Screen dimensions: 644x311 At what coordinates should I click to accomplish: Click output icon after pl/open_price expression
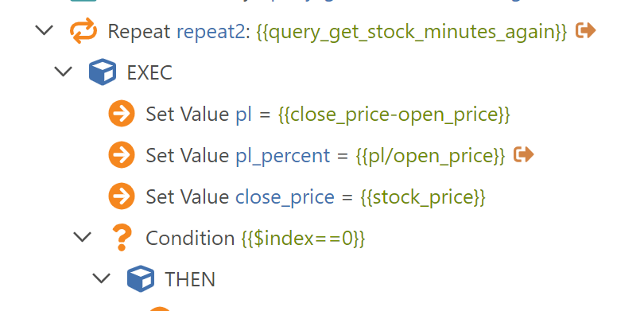click(524, 154)
